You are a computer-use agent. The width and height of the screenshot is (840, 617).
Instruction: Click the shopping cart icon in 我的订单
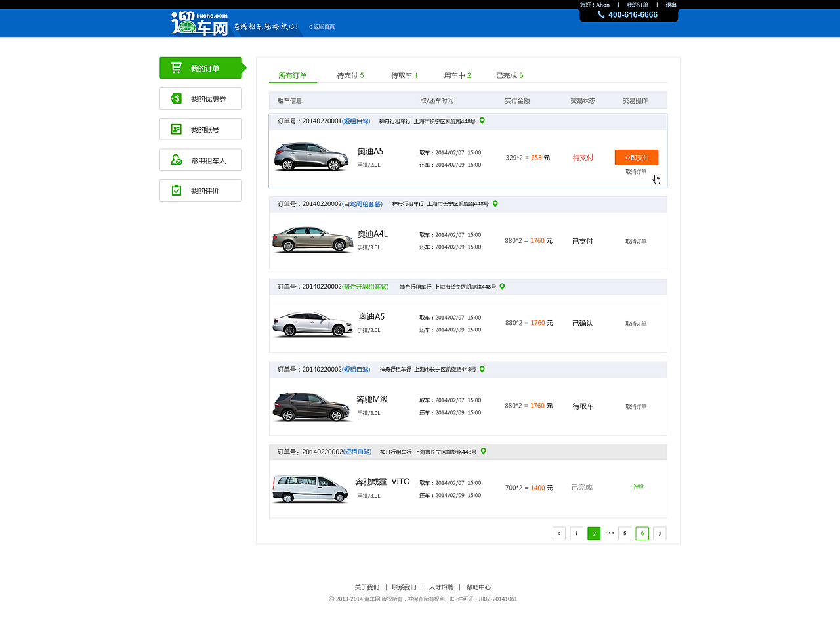pyautogui.click(x=176, y=68)
